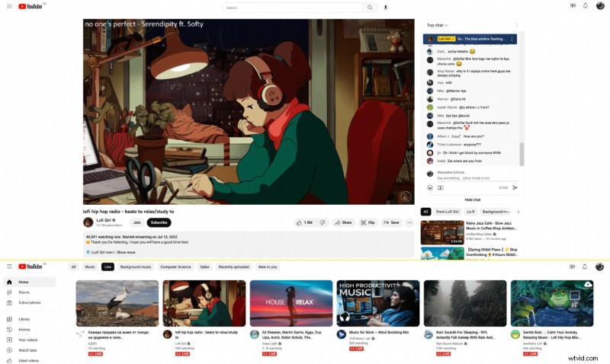Screen dimensions: 610x364
Task: Open Create video icon on watch page
Action: pos(573,6)
